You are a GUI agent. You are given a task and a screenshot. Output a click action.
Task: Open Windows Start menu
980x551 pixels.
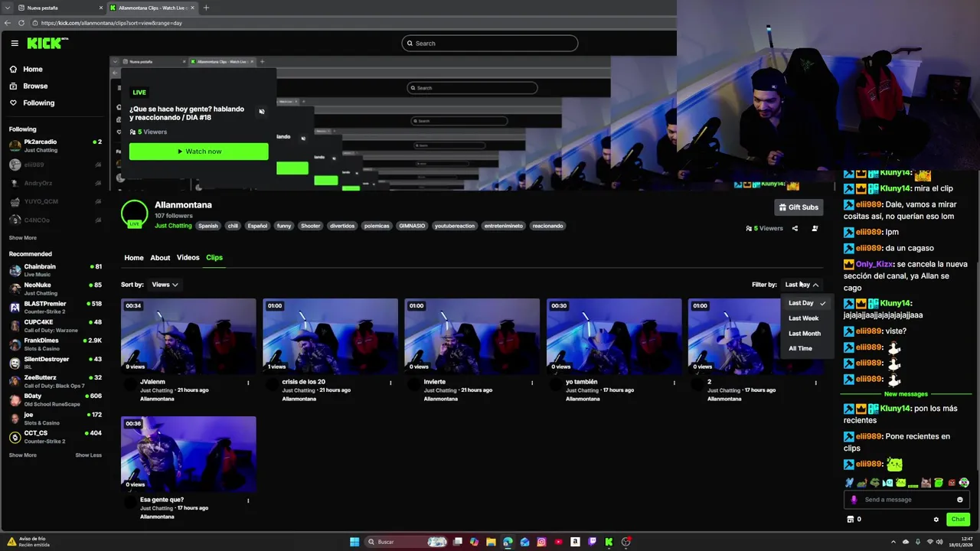click(354, 542)
